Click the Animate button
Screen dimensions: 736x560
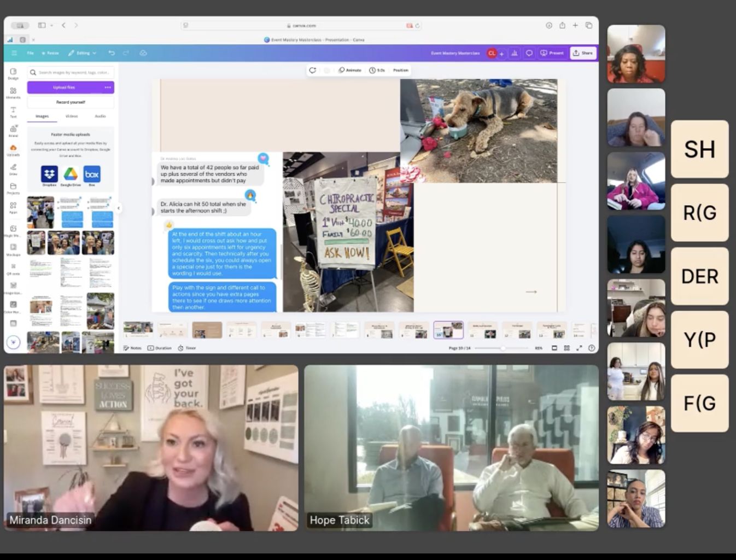click(x=350, y=70)
